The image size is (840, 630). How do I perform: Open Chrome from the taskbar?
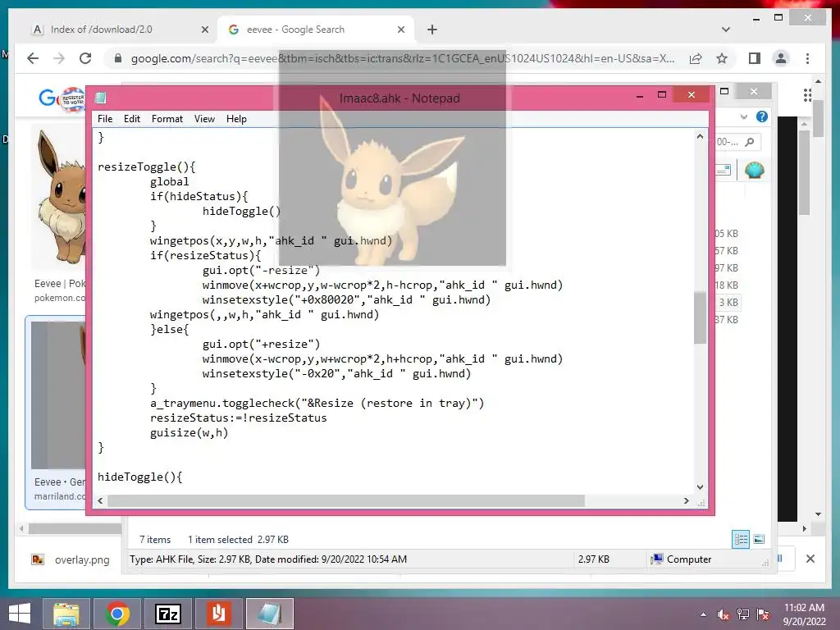117,614
